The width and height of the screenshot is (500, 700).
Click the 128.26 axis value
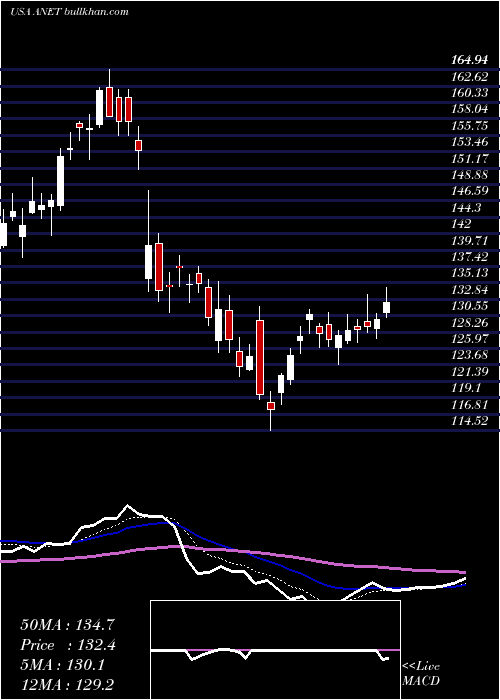tap(469, 323)
